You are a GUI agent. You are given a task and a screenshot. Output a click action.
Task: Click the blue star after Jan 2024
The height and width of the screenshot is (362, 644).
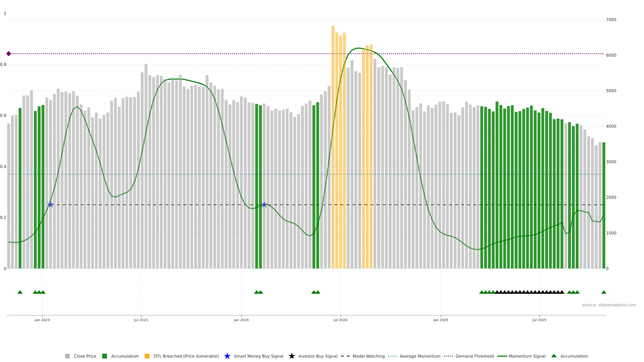[264, 205]
